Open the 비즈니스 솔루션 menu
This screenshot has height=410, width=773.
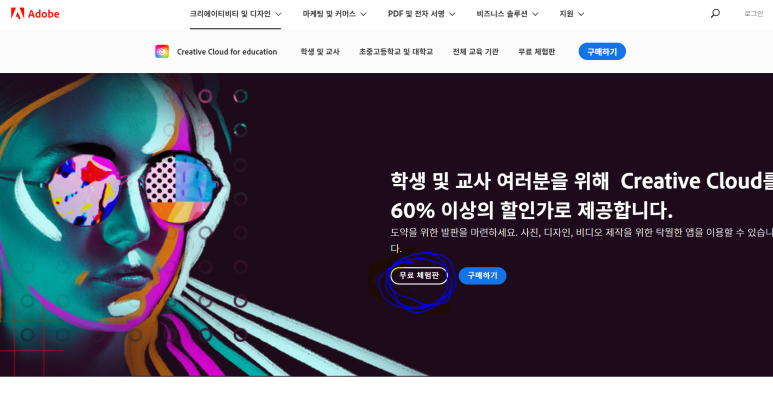(502, 14)
